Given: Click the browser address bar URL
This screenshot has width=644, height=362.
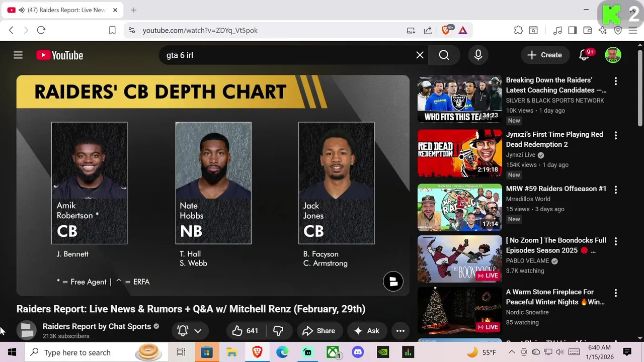Looking at the screenshot, I should [200, 30].
